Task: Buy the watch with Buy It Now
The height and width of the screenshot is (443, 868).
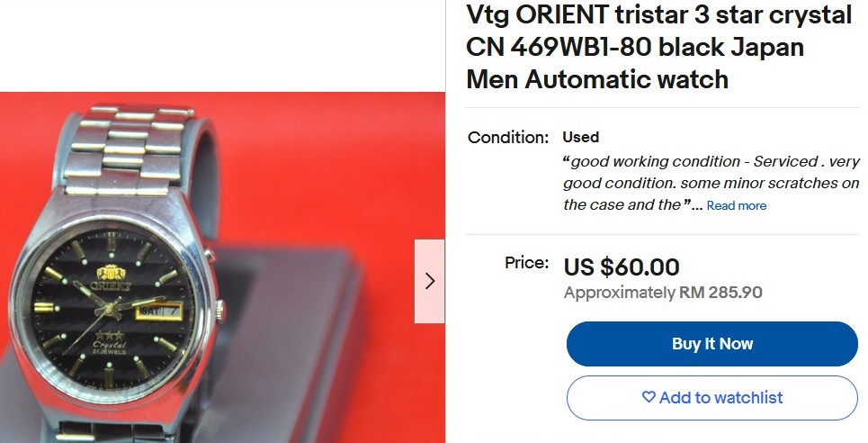Action: click(x=711, y=344)
